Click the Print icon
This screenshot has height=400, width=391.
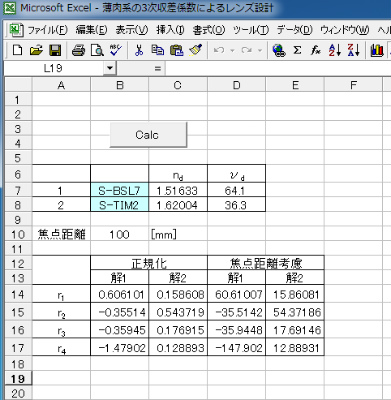[x=79, y=50]
